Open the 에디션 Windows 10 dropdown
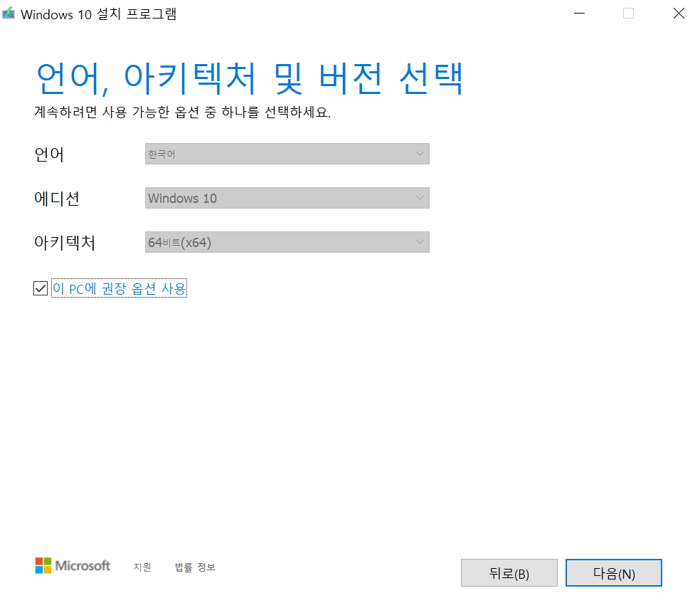The image size is (700, 603). (287, 198)
